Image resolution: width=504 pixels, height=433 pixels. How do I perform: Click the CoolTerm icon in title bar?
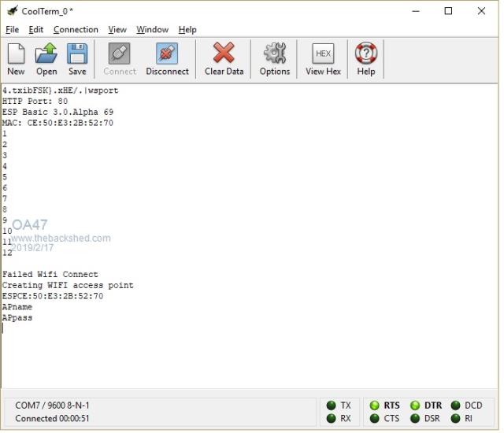(12, 11)
